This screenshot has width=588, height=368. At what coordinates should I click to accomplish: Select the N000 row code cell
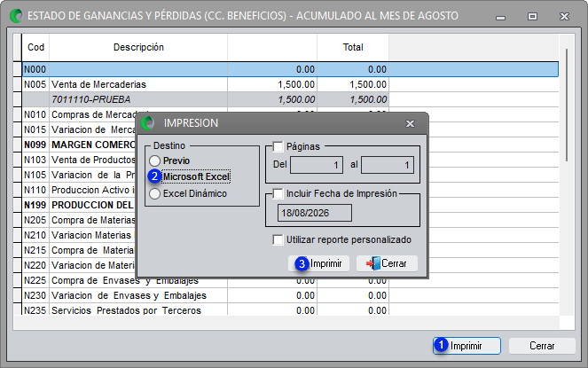pyautogui.click(x=35, y=69)
